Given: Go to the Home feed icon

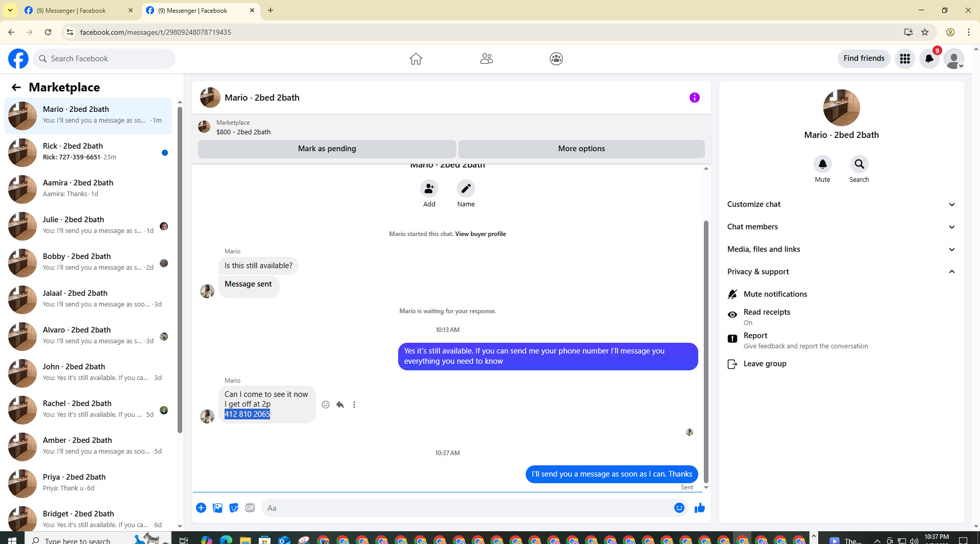Looking at the screenshot, I should 416,59.
